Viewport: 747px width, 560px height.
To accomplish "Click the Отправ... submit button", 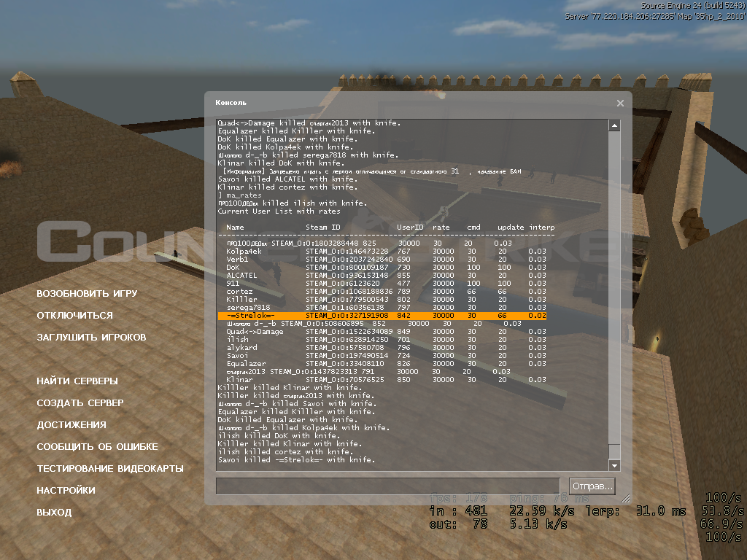I will tap(592, 486).
